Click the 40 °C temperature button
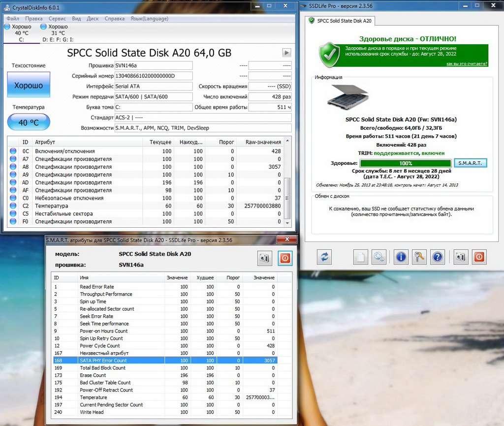 pos(29,122)
